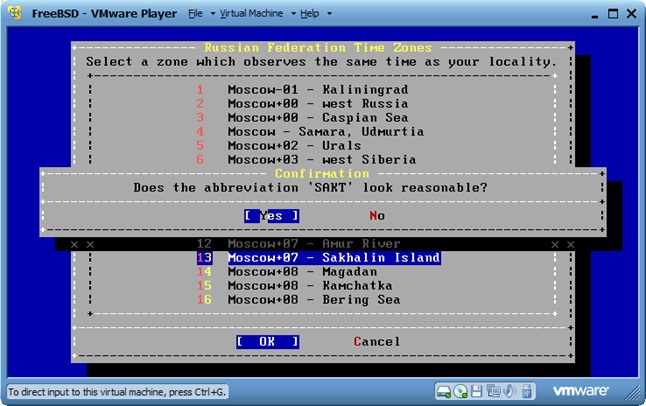This screenshot has width=646, height=406.
Task: Click the floppy drive status icon
Action: [477, 390]
